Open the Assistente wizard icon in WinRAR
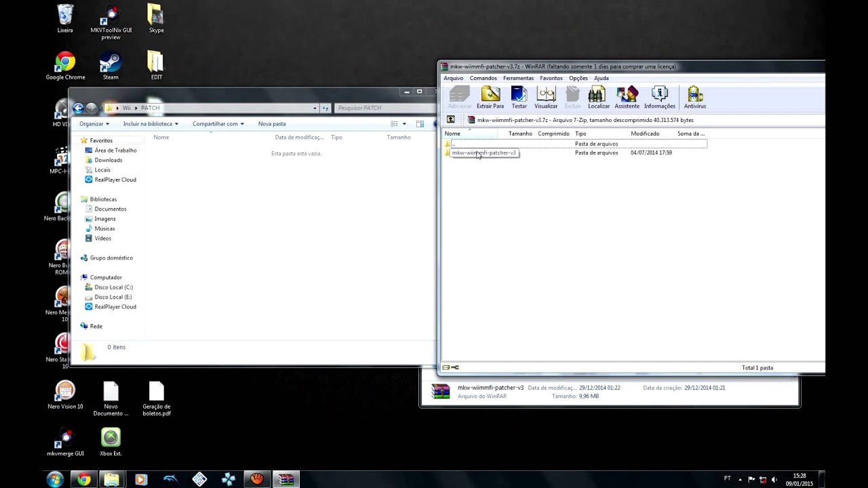The height and width of the screenshot is (488, 868). (627, 98)
